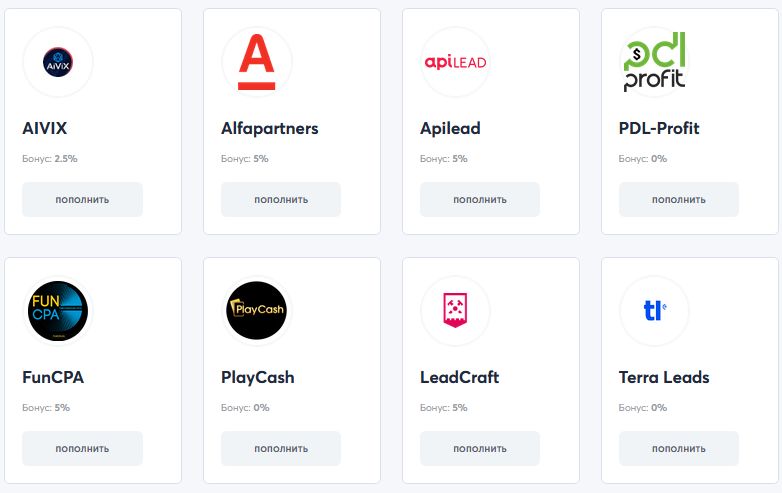Top up the Terra Leads account
782x493 pixels.
point(678,448)
